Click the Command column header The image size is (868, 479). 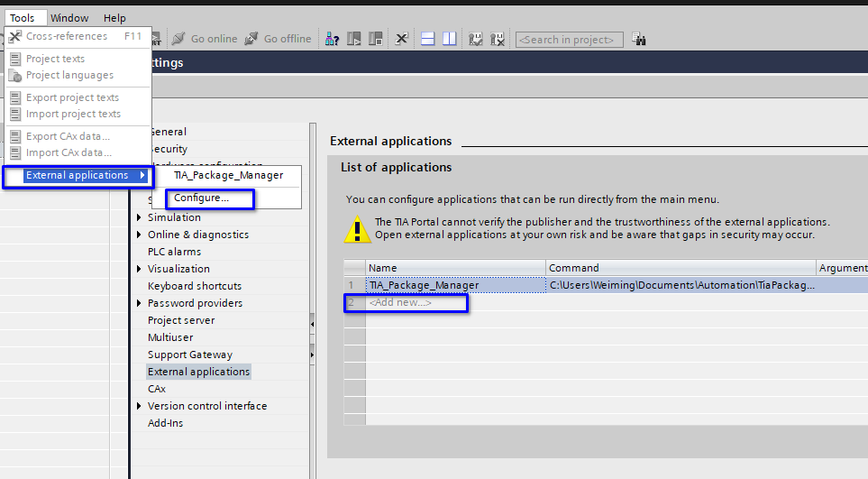click(681, 268)
